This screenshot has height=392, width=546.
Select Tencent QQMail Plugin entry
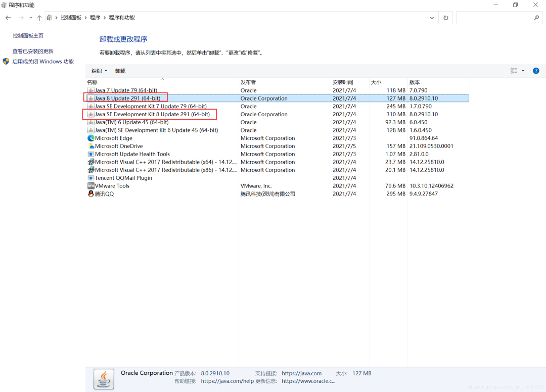click(123, 178)
